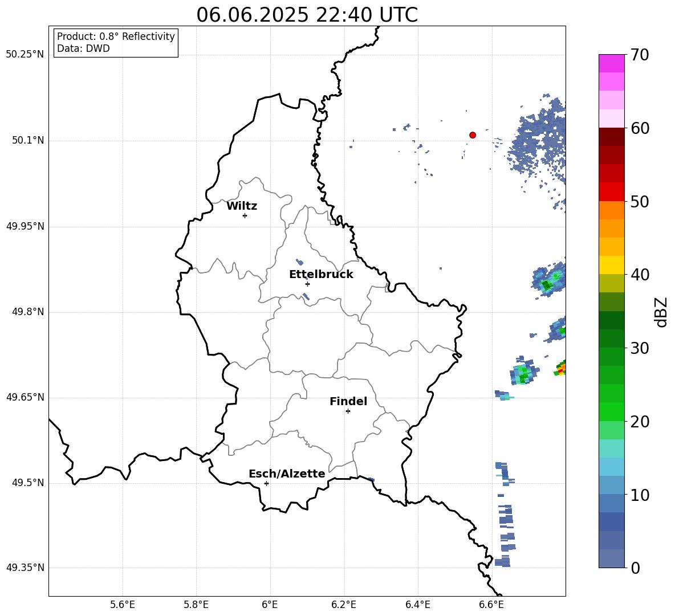Viewport: 675px width, 616px height.
Task: Click the 5.8°E longitude label
Action: pyautogui.click(x=196, y=605)
